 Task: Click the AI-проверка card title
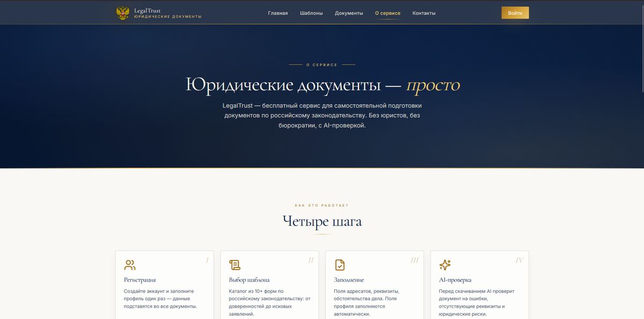pos(455,280)
